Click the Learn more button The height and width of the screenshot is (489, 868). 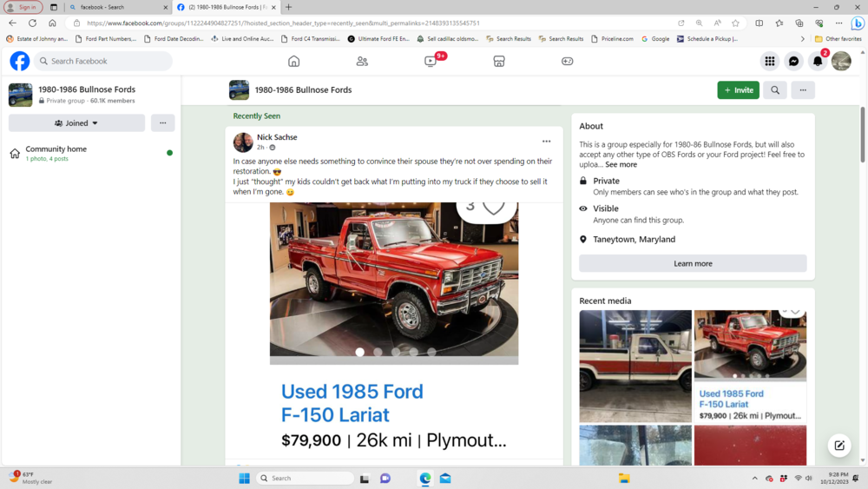point(693,263)
